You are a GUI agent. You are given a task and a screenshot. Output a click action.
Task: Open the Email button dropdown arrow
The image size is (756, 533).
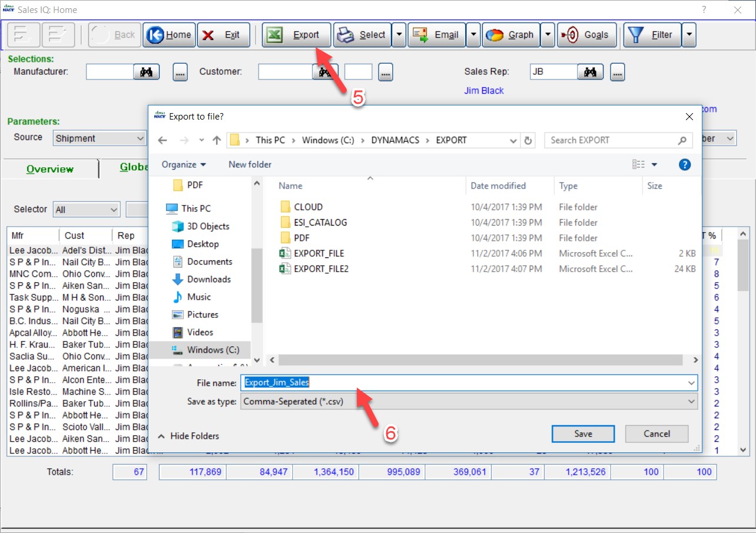pos(473,35)
